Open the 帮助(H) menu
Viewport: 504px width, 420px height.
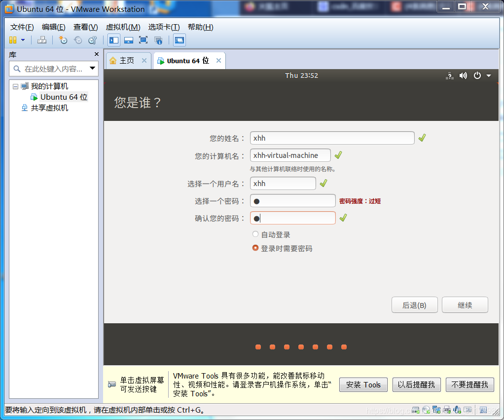tap(201, 27)
